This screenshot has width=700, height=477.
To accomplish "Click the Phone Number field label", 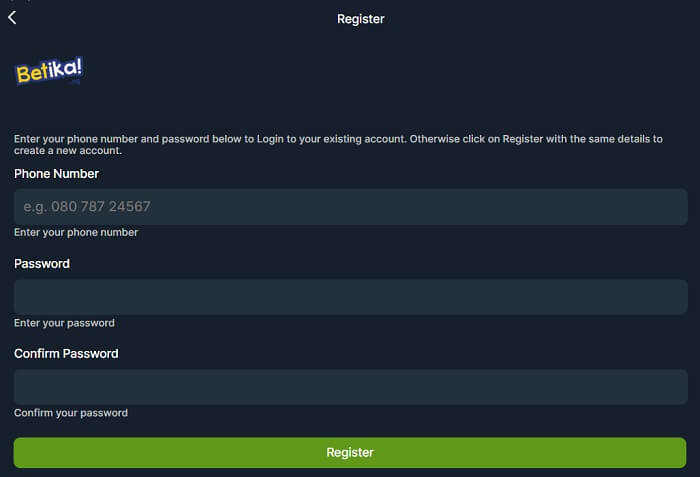I will (56, 174).
